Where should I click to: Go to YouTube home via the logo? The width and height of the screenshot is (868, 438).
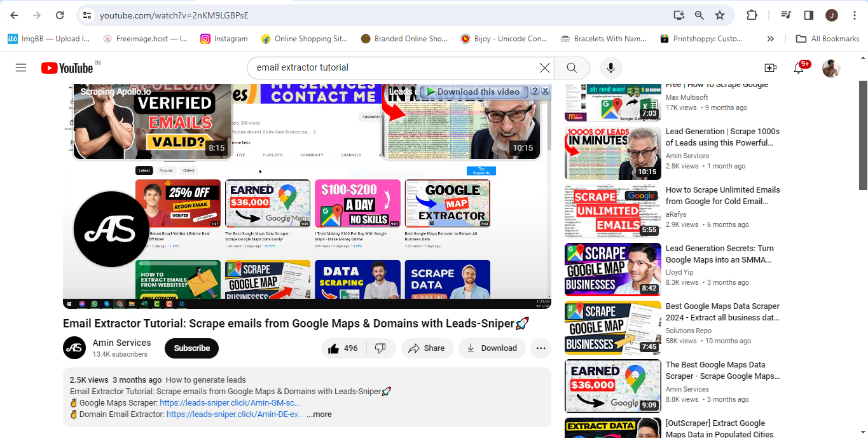coord(67,68)
